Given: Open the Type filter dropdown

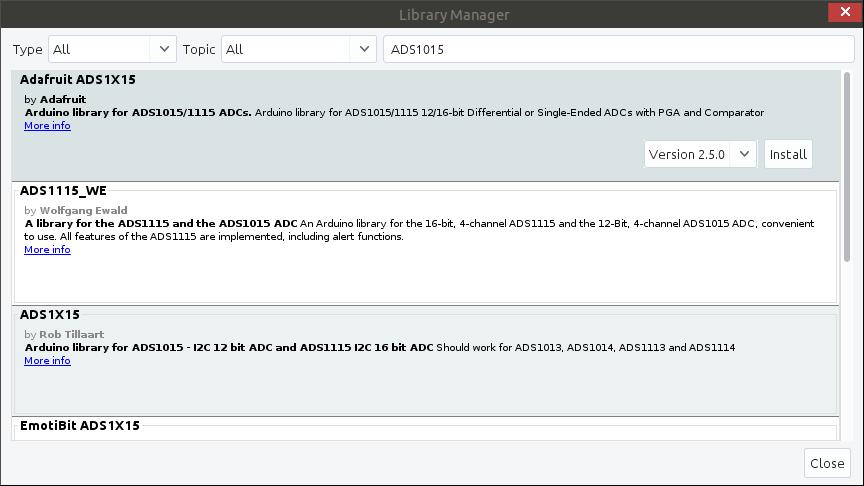Looking at the screenshot, I should [x=112, y=49].
